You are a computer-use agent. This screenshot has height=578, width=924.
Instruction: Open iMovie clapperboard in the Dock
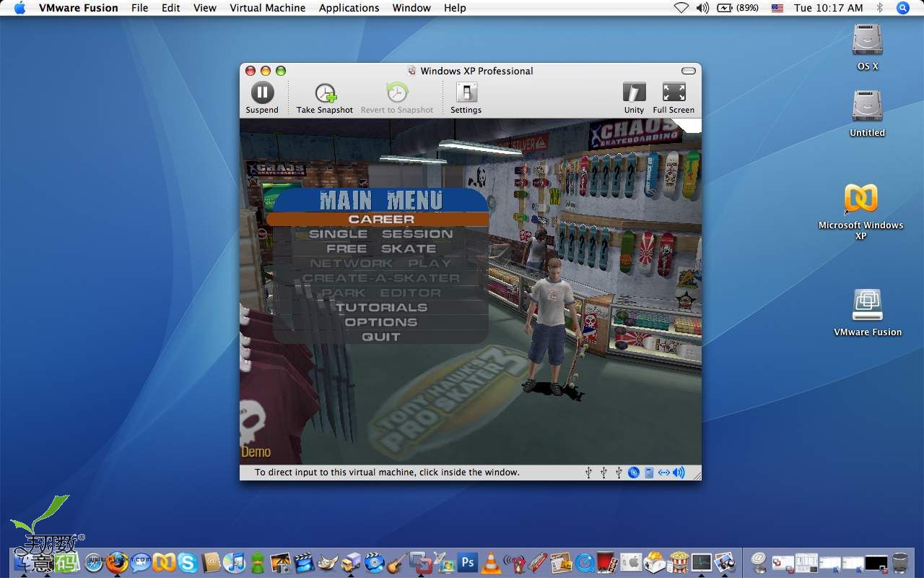(x=303, y=562)
